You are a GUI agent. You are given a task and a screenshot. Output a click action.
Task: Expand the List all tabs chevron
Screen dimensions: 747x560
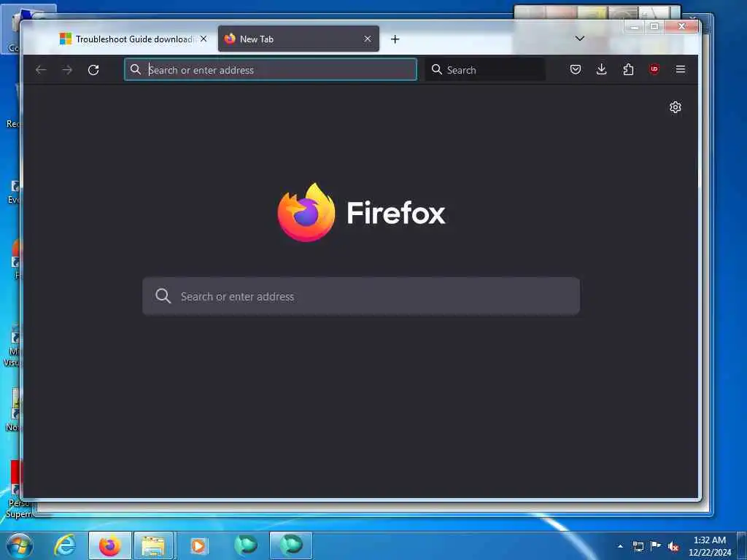point(580,39)
